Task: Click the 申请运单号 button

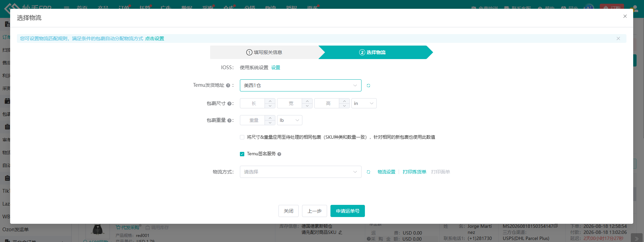Action: coord(347,211)
